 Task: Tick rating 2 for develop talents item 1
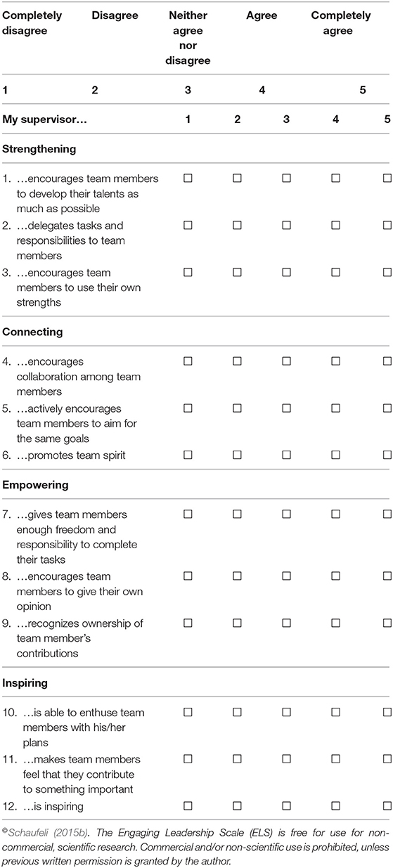(237, 179)
